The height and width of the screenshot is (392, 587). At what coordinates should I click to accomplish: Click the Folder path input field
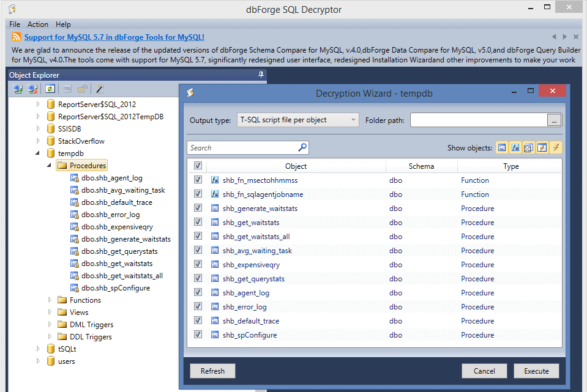[479, 120]
